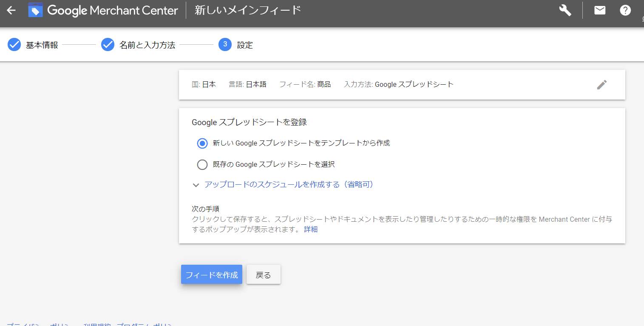This screenshot has width=644, height=326.
Task: Click the 次の手順 heading text
Action: coord(206,209)
